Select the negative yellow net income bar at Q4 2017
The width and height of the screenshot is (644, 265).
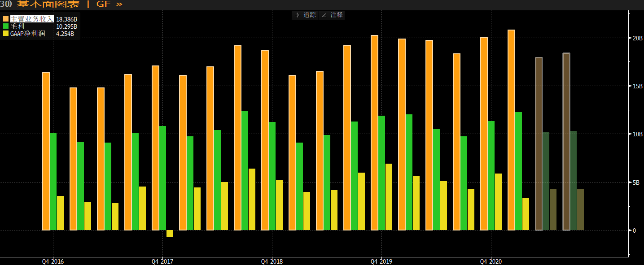(170, 233)
